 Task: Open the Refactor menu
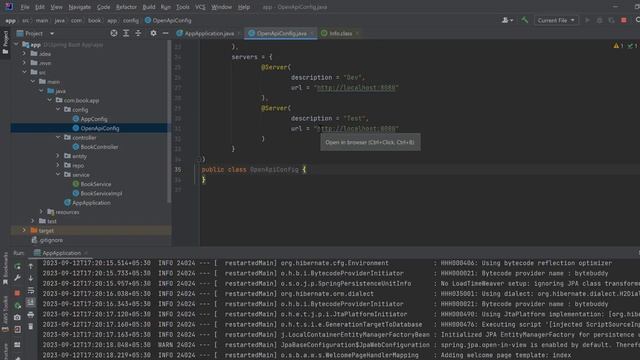[127, 7]
